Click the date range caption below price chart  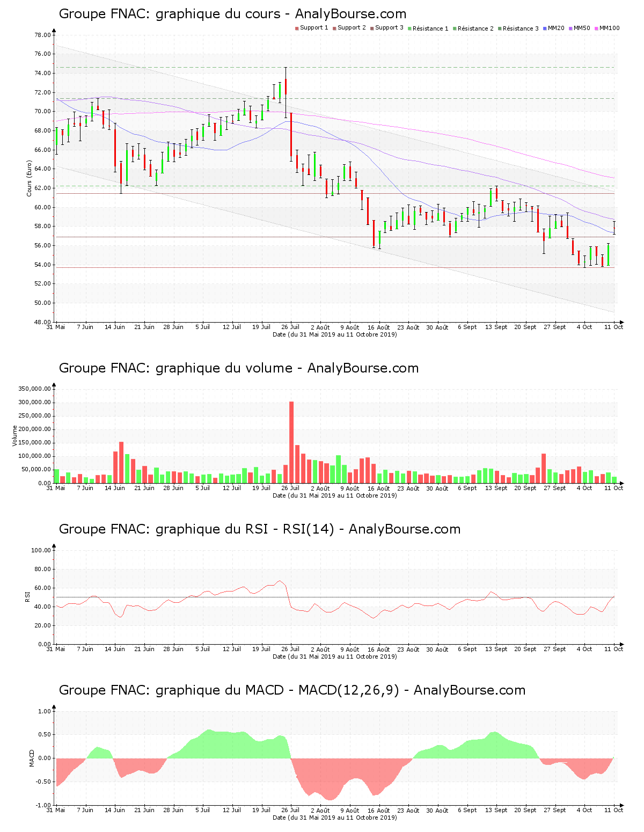[335, 334]
